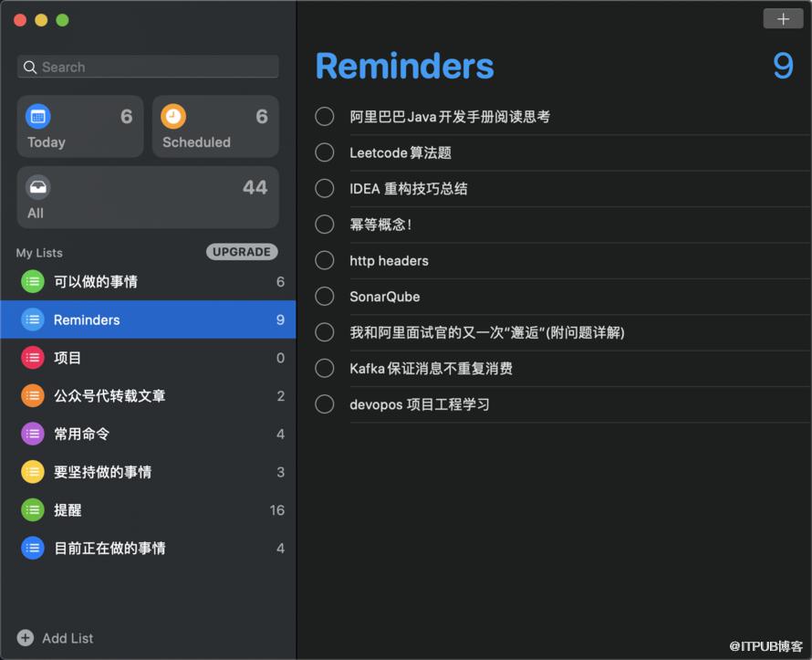Tick the devopos 项目工程学习 circle
The height and width of the screenshot is (660, 812).
coord(325,404)
